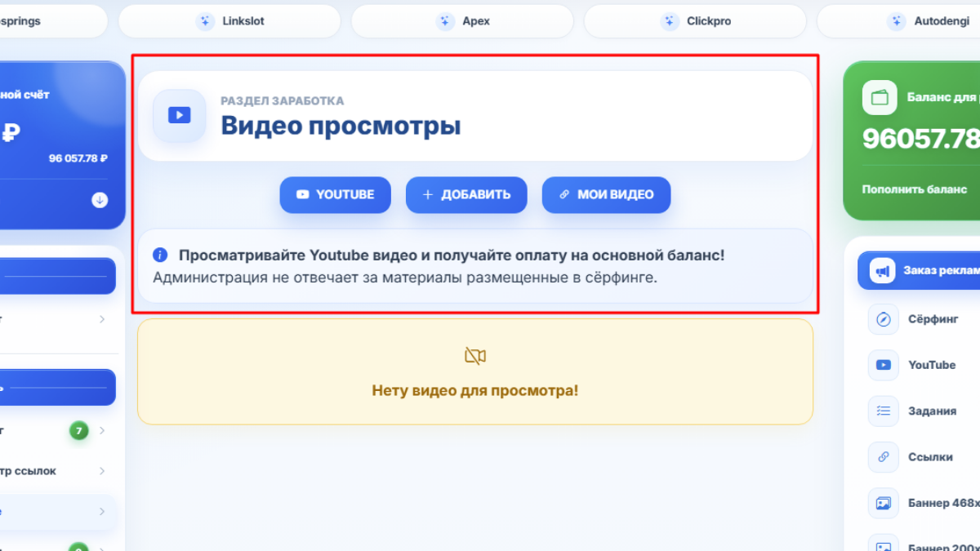Click the РАЗДЕЛ ЗАРАБОТКА label
Viewport: 980px width, 551px height.
tap(282, 101)
